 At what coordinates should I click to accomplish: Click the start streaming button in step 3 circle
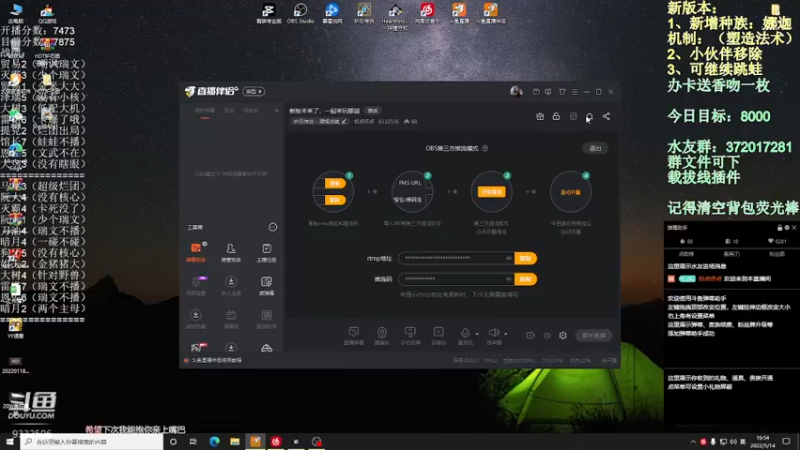pos(492,192)
